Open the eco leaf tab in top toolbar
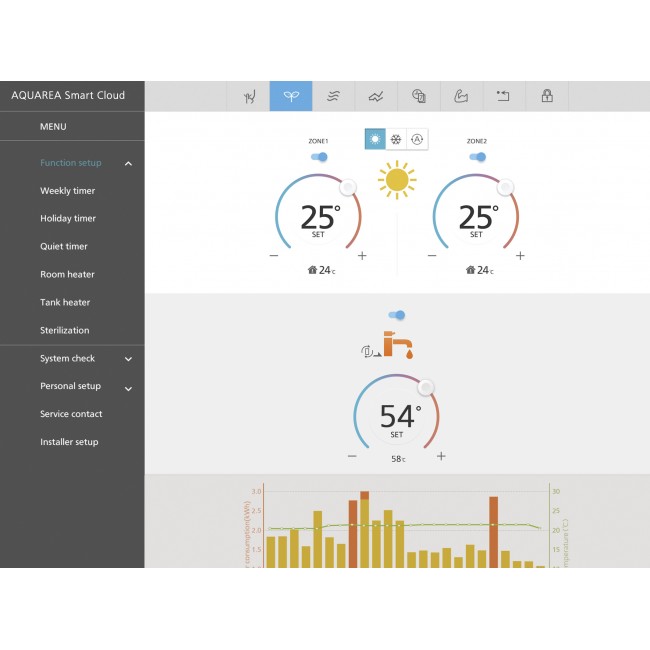 tap(290, 96)
